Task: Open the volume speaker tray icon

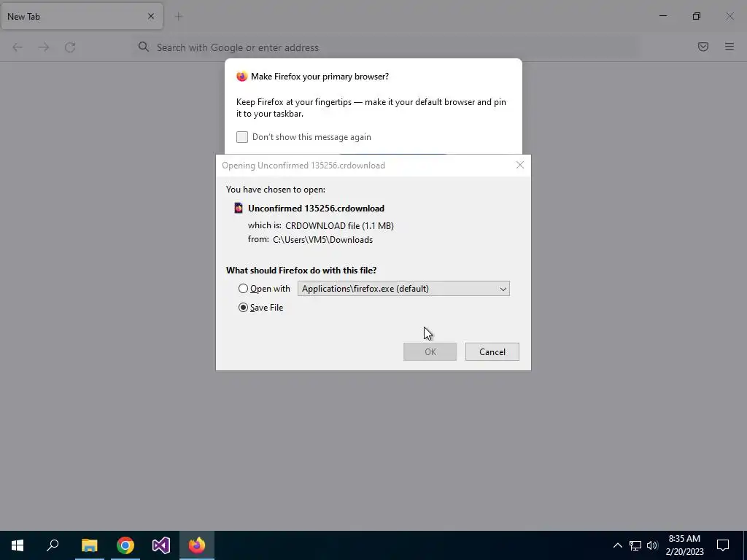Action: [652, 545]
